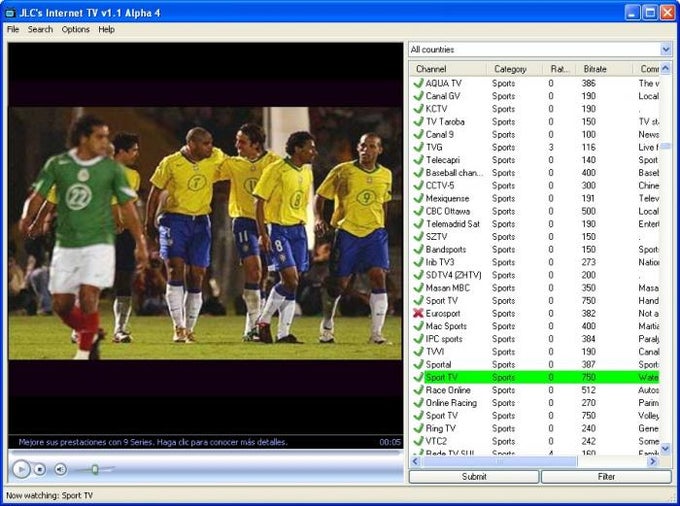Select the Masan MBC channel
Screen dimensions: 680x506
tap(448, 287)
